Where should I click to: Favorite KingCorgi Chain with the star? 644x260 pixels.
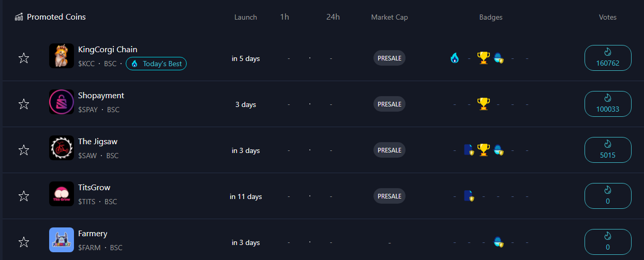point(23,58)
